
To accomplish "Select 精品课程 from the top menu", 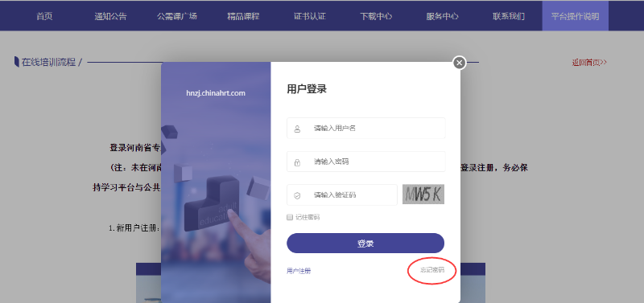I will coord(243,16).
